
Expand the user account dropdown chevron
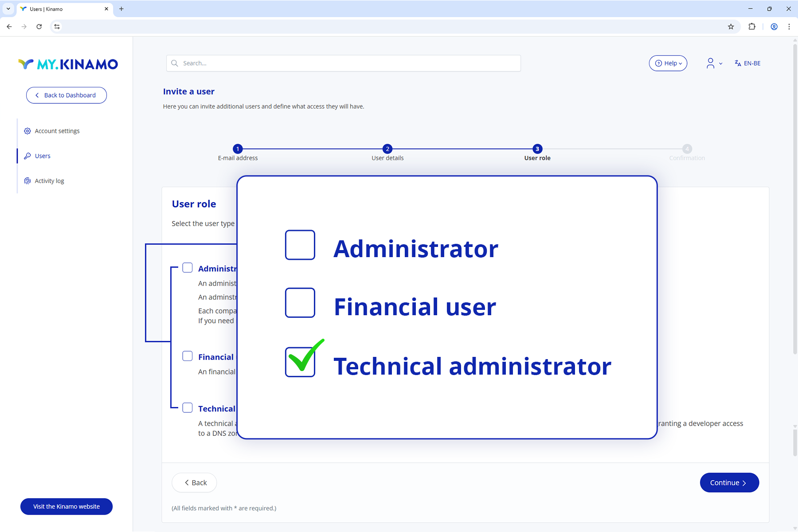pyautogui.click(x=721, y=64)
